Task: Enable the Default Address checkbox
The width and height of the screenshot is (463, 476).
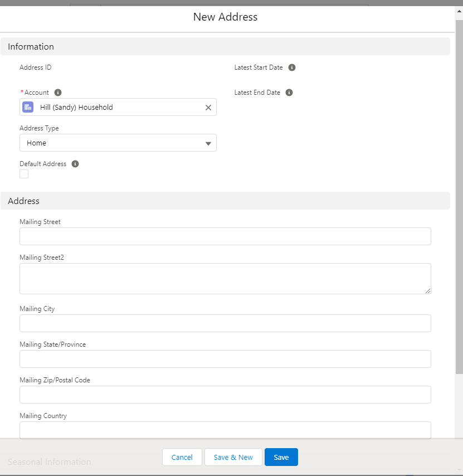Action: click(x=23, y=174)
